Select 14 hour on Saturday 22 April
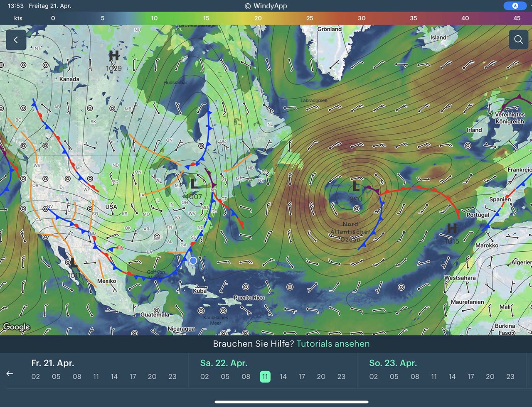 point(283,377)
